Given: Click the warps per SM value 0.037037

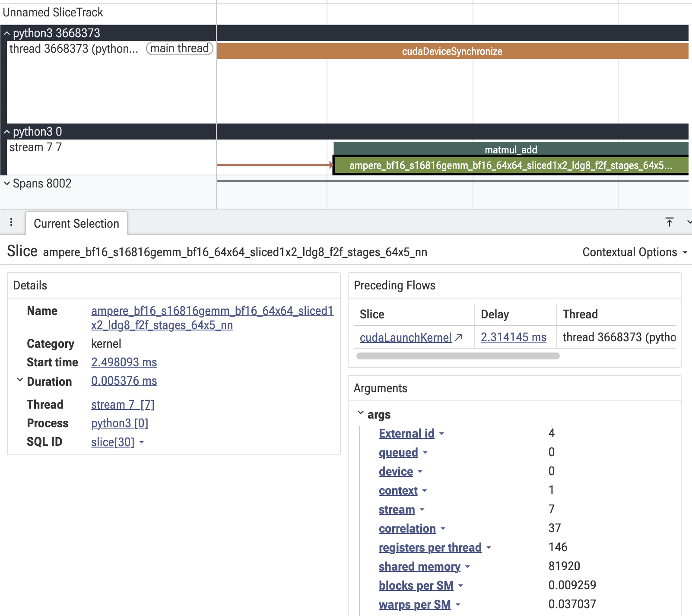Looking at the screenshot, I should pyautogui.click(x=572, y=604).
